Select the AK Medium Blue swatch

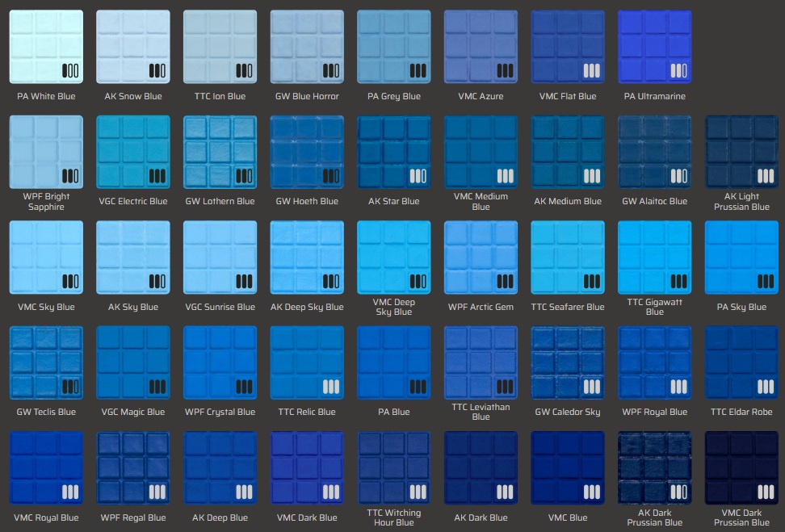point(568,152)
